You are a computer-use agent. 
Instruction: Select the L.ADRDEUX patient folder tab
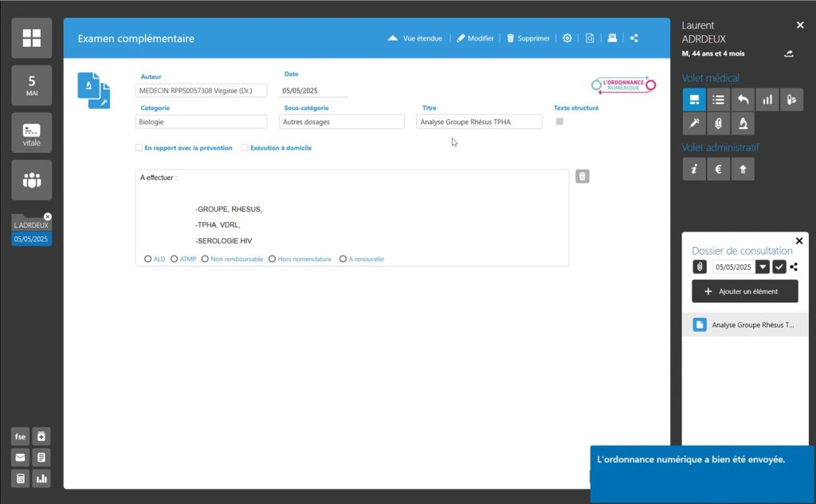pos(31,225)
